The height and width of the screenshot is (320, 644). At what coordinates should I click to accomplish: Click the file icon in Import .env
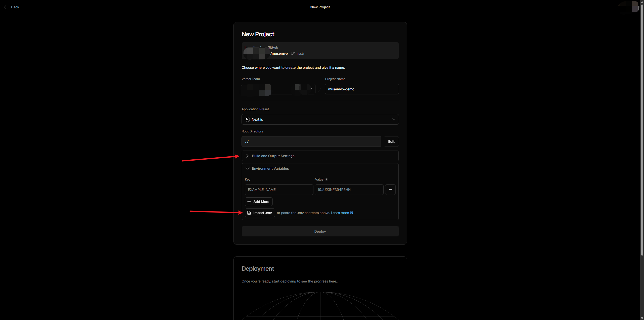(249, 213)
